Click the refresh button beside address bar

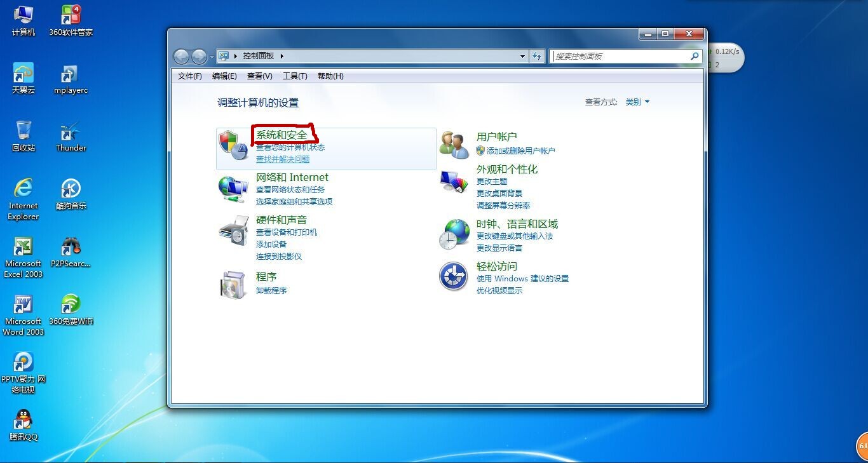click(538, 56)
